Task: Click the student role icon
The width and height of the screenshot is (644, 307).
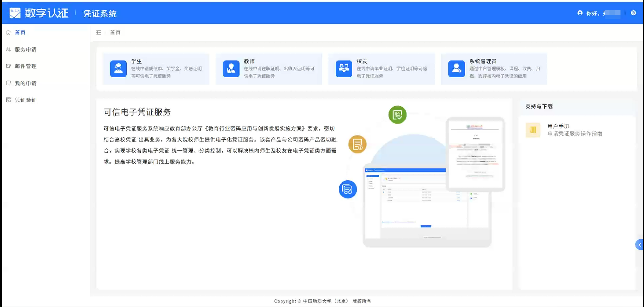Action: coord(118,69)
